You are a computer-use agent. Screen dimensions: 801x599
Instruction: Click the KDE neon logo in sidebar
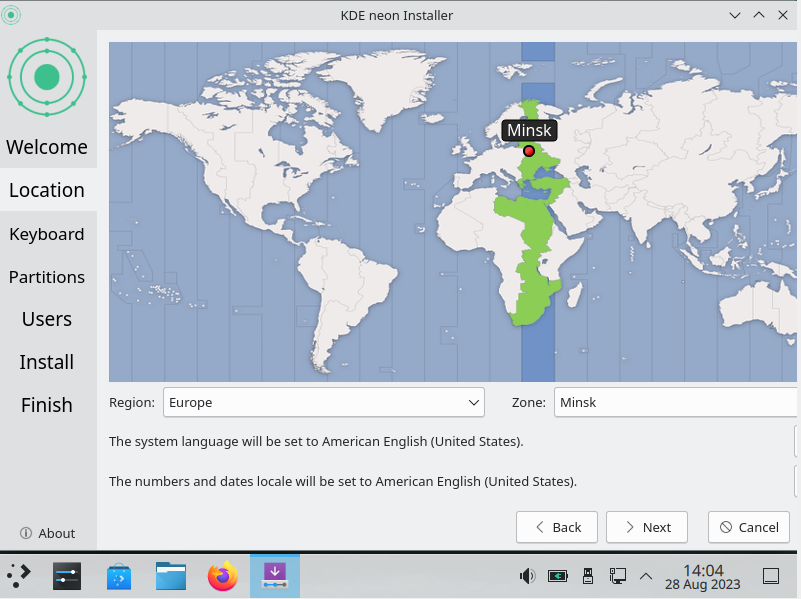47,77
